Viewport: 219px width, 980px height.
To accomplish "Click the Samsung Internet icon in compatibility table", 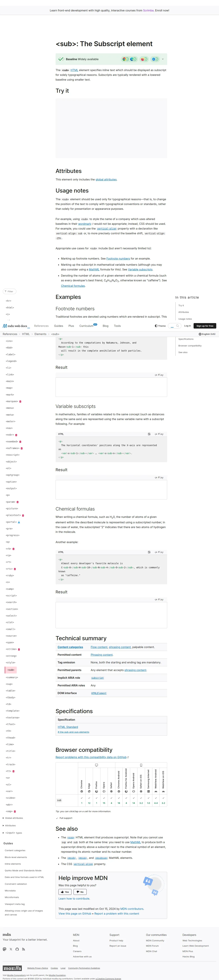I will tap(149, 791).
